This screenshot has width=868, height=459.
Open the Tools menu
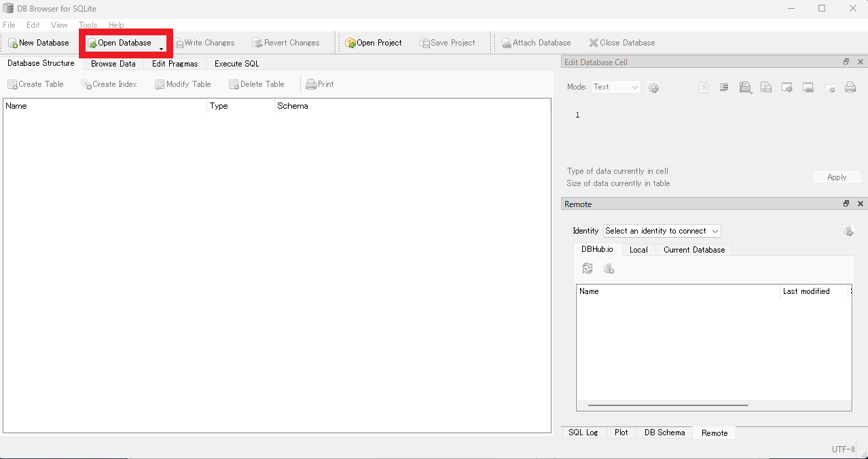(88, 25)
